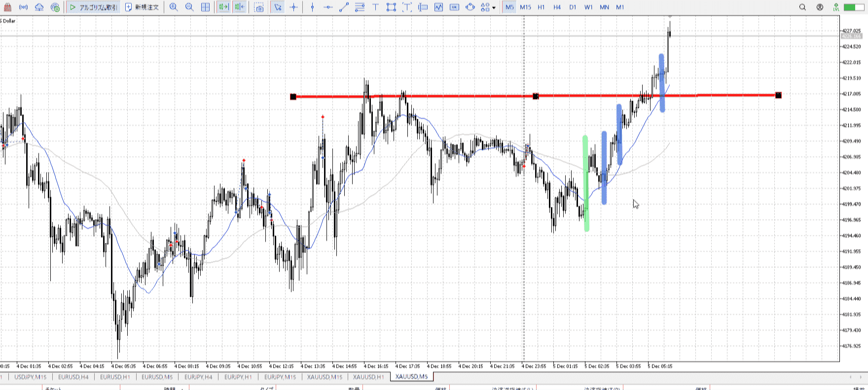Image resolution: width=868 pixels, height=390 pixels.
Task: Click the zoom in magnifier icon
Action: click(x=174, y=7)
